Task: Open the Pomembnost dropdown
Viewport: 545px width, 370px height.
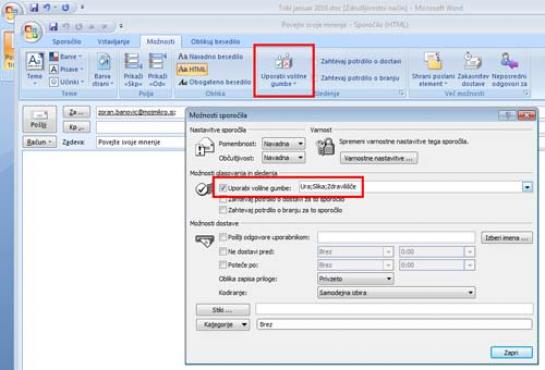Action: [x=284, y=143]
